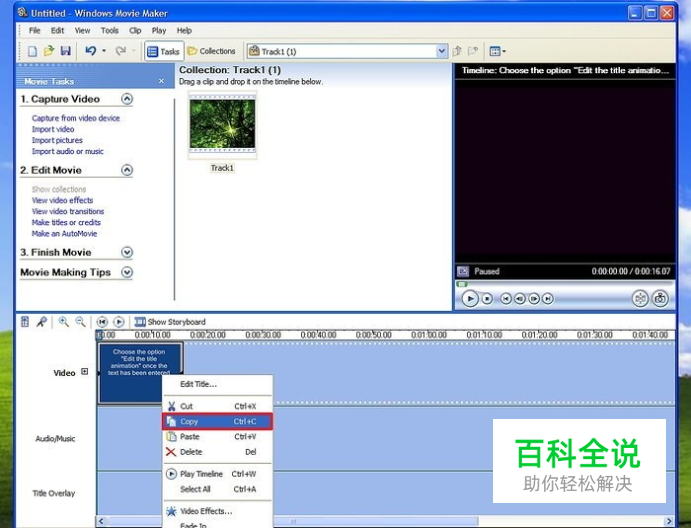The height and width of the screenshot is (528, 691).
Task: Open a project with the folder icon
Action: pos(48,51)
